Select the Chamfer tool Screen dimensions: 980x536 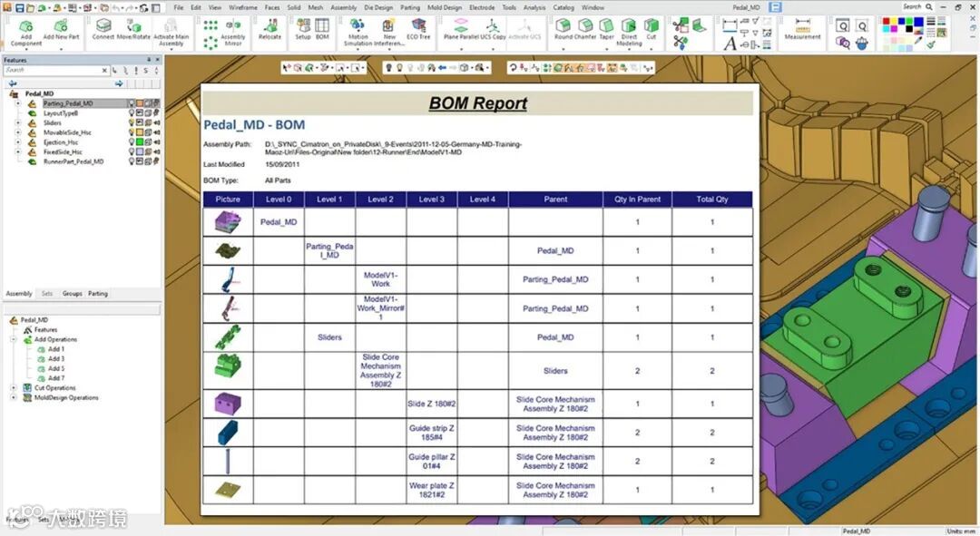pos(585,29)
